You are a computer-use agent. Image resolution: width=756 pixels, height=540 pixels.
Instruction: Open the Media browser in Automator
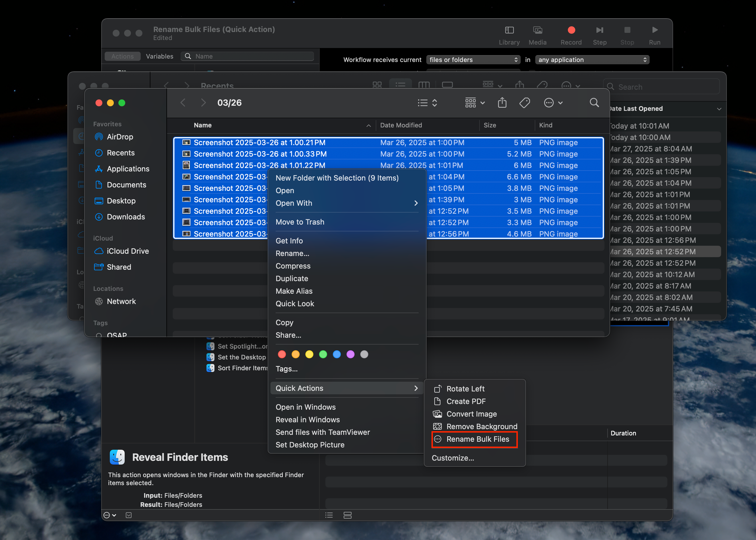tap(537, 35)
